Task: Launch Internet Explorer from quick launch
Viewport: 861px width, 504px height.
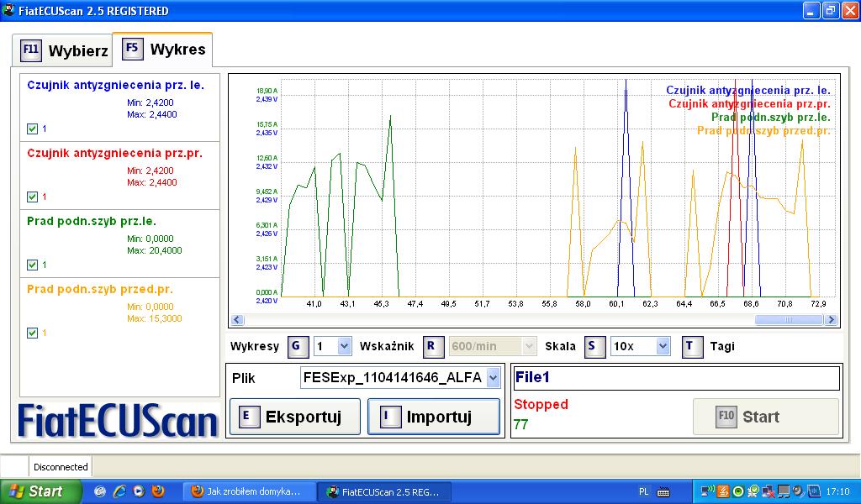Action: coord(119,491)
